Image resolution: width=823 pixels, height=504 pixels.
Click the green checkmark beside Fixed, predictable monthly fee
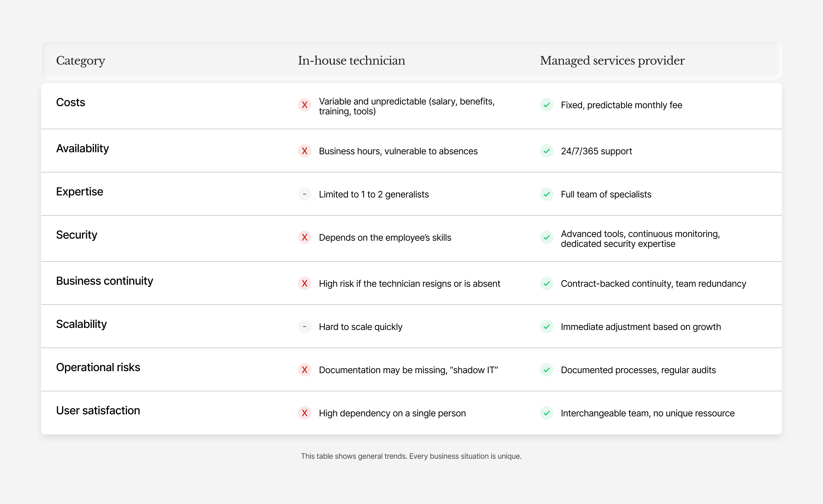click(546, 105)
